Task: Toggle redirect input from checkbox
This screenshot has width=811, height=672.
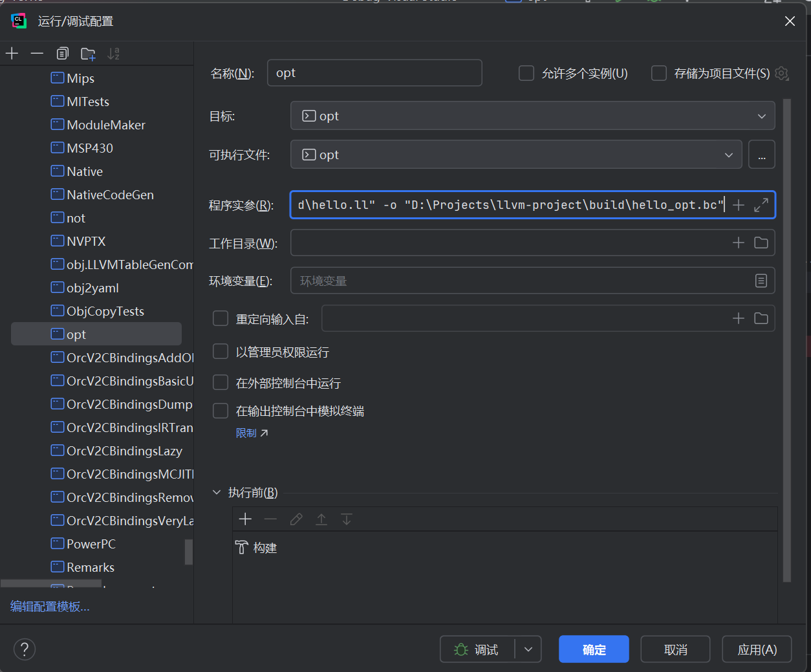Action: click(x=221, y=318)
